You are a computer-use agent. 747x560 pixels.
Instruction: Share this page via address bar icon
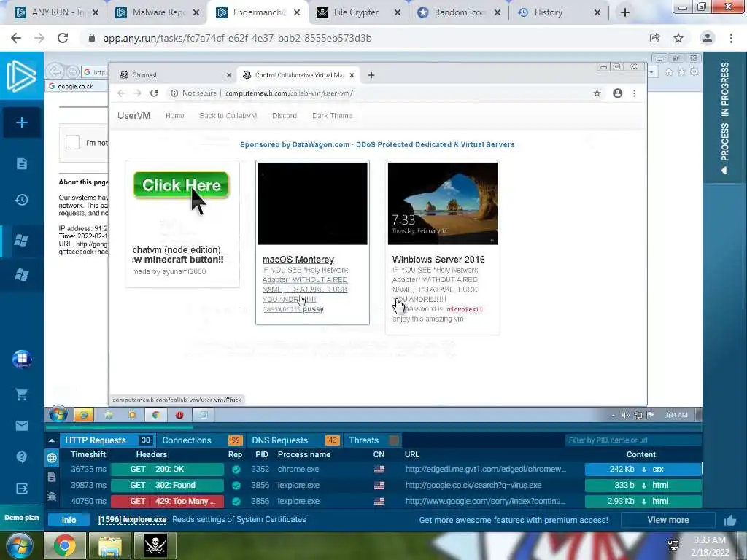coord(654,38)
